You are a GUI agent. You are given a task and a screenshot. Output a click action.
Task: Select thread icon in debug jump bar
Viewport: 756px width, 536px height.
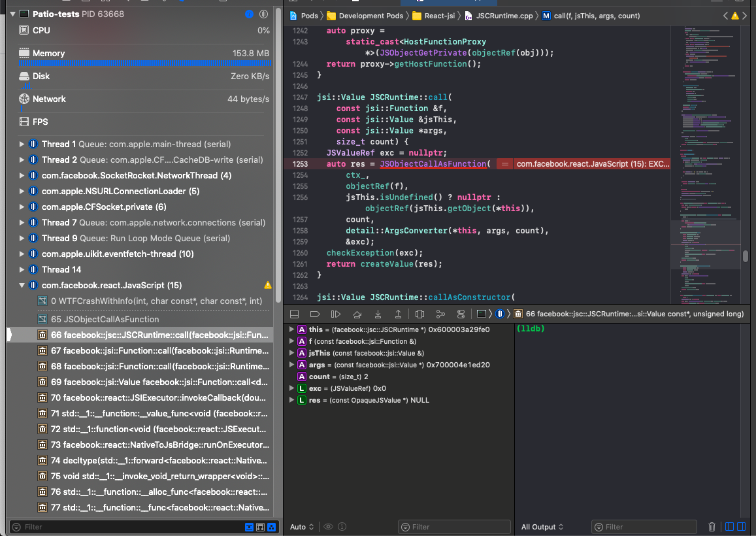click(x=500, y=314)
